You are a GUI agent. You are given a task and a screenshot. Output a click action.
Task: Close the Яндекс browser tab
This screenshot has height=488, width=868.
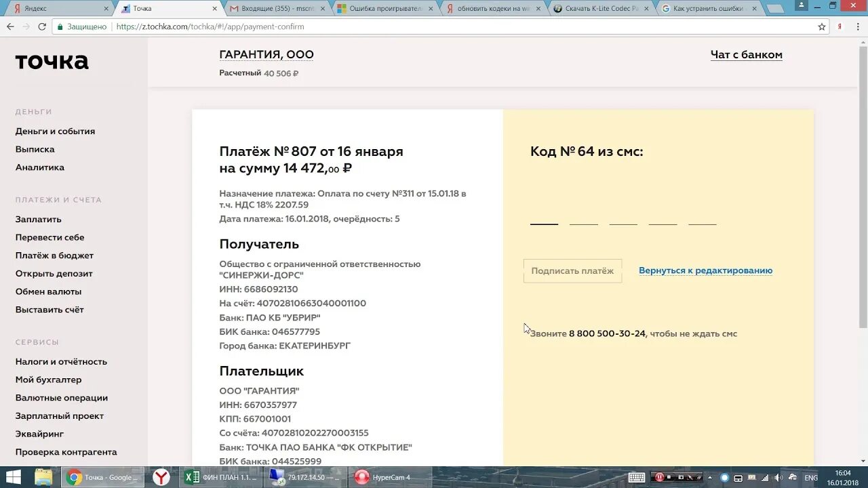click(106, 9)
